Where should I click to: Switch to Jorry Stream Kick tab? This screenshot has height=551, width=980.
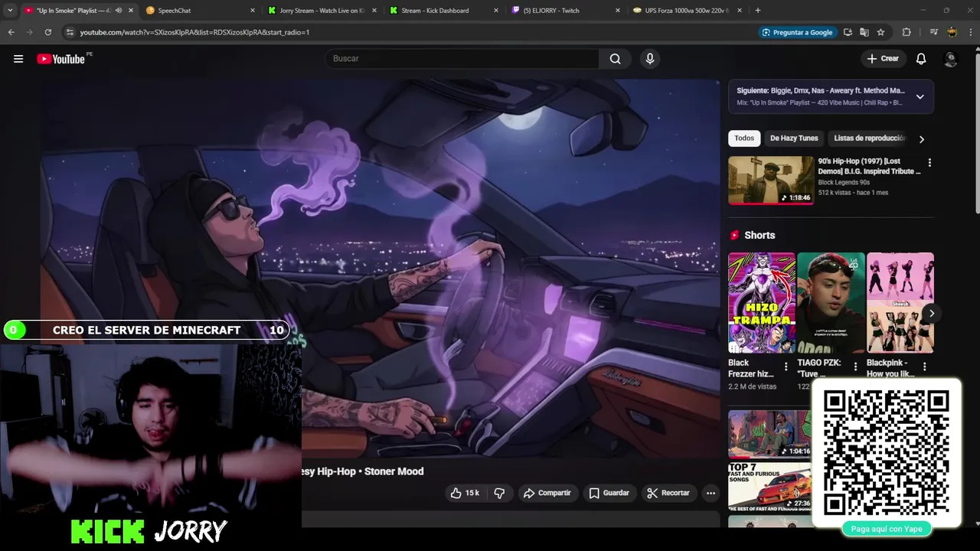[321, 11]
